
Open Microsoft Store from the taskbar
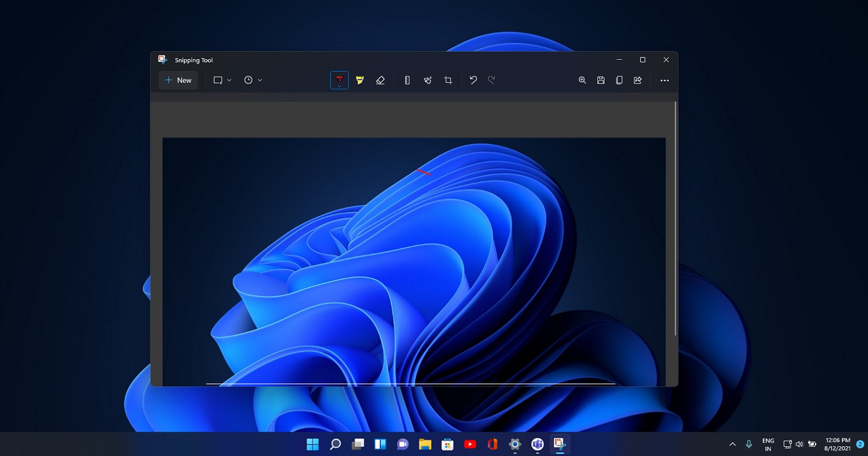448,444
